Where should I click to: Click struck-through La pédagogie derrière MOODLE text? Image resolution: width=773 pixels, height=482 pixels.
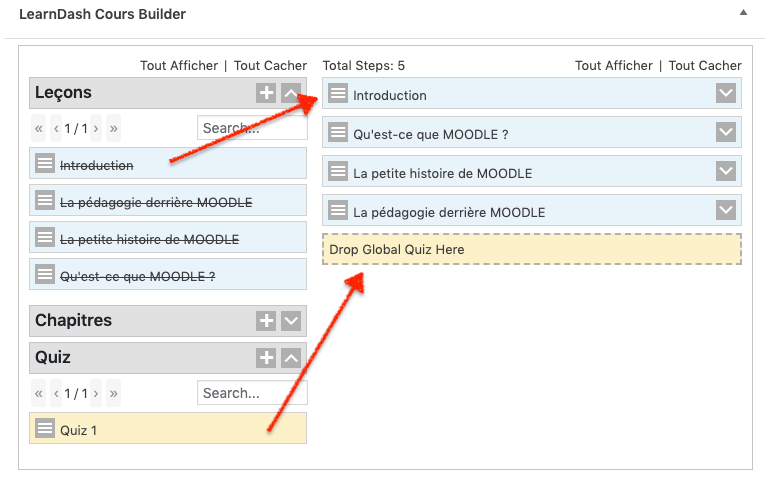click(156, 203)
